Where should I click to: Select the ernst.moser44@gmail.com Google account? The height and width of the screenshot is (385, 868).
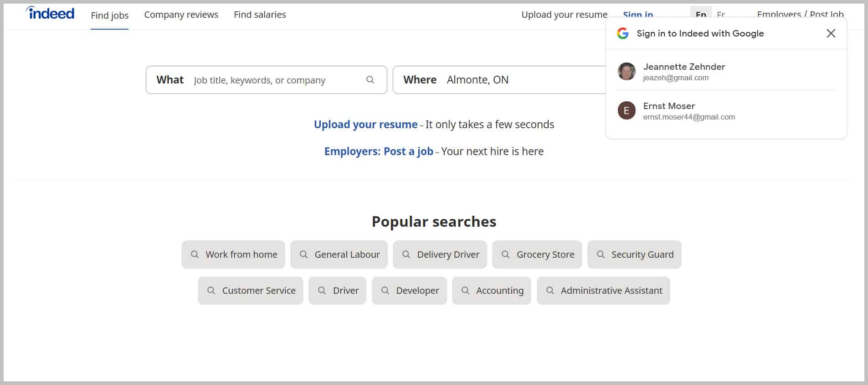pyautogui.click(x=726, y=111)
